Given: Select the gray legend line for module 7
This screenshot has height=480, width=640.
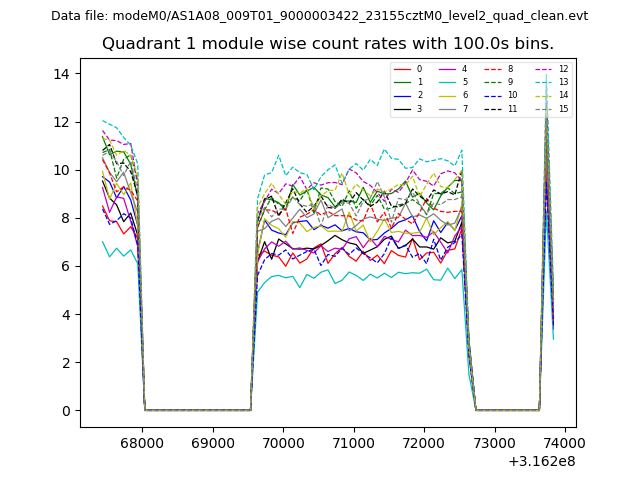Looking at the screenshot, I should click(447, 108).
